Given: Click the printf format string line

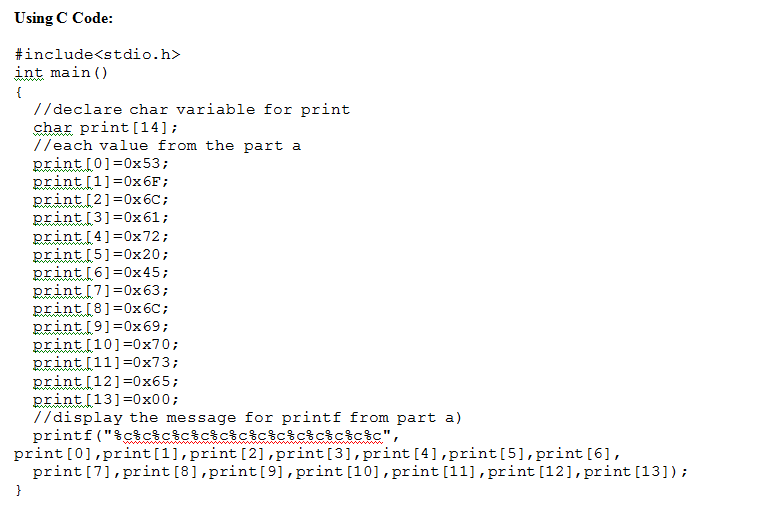Looking at the screenshot, I should tap(216, 436).
